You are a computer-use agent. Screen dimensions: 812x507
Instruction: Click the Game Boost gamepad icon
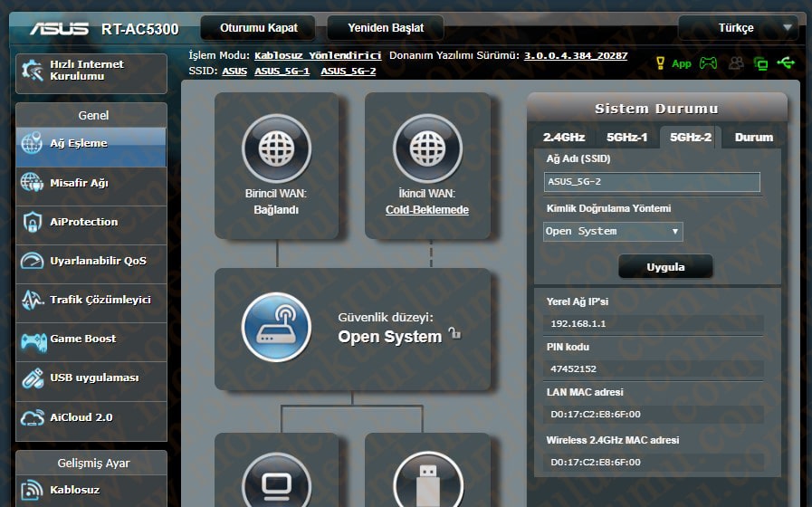[33, 341]
